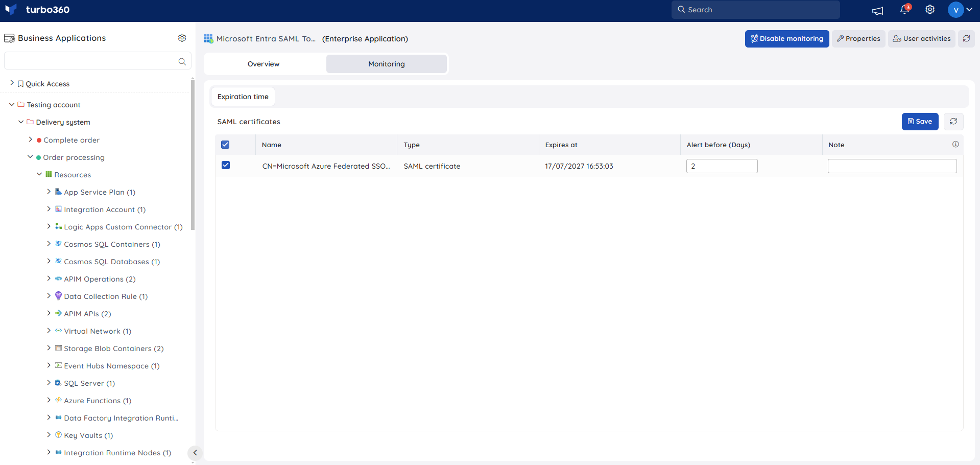Collapse the Testing account folder
The height and width of the screenshot is (465, 980).
pyautogui.click(x=12, y=104)
